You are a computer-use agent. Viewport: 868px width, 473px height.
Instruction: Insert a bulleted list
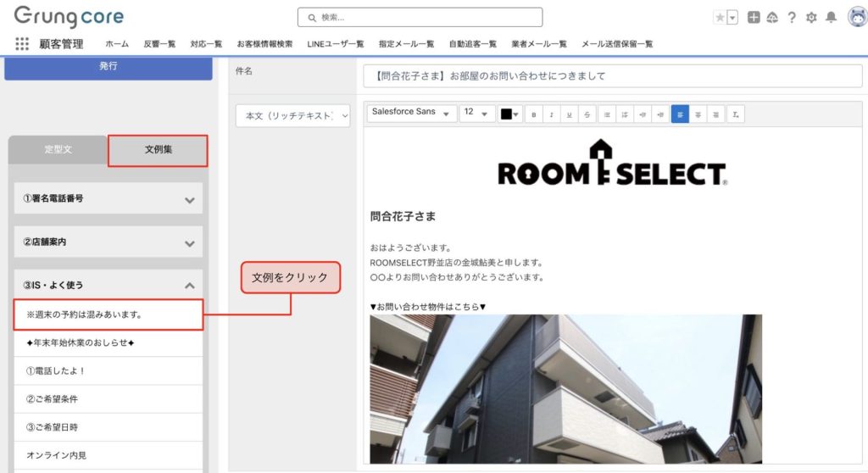[606, 114]
